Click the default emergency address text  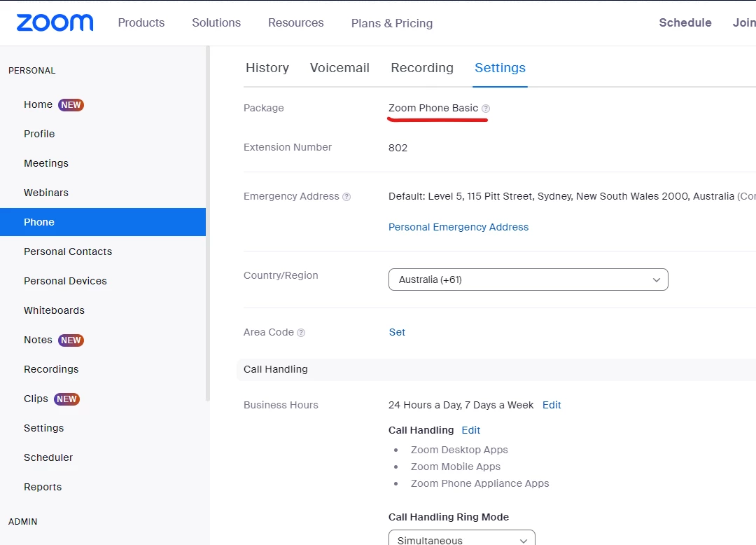561,196
